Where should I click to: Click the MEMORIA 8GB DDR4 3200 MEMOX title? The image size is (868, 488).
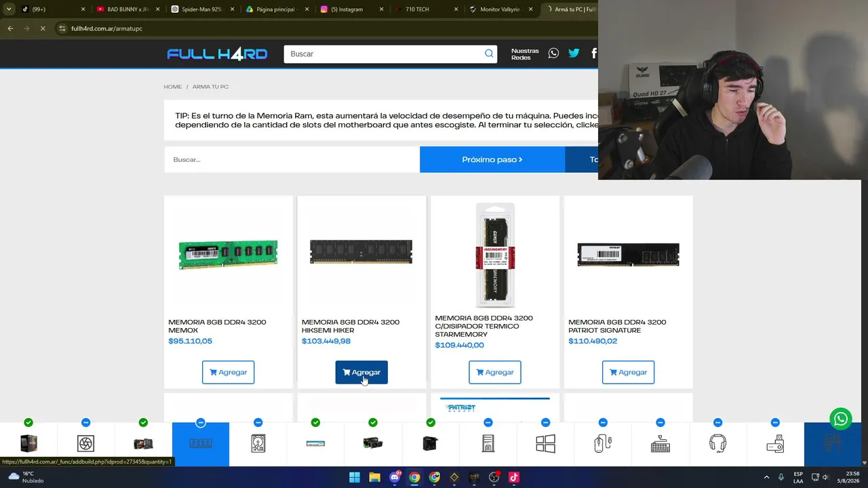tap(217, 326)
